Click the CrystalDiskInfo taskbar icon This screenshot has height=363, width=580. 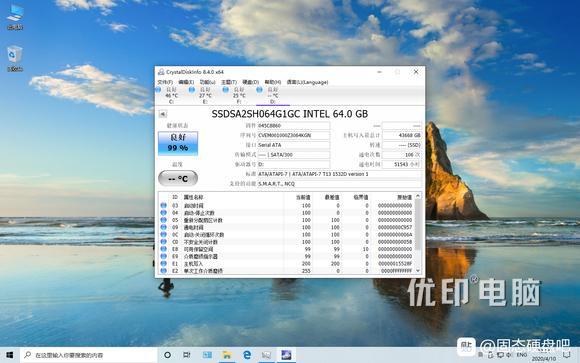point(286,355)
